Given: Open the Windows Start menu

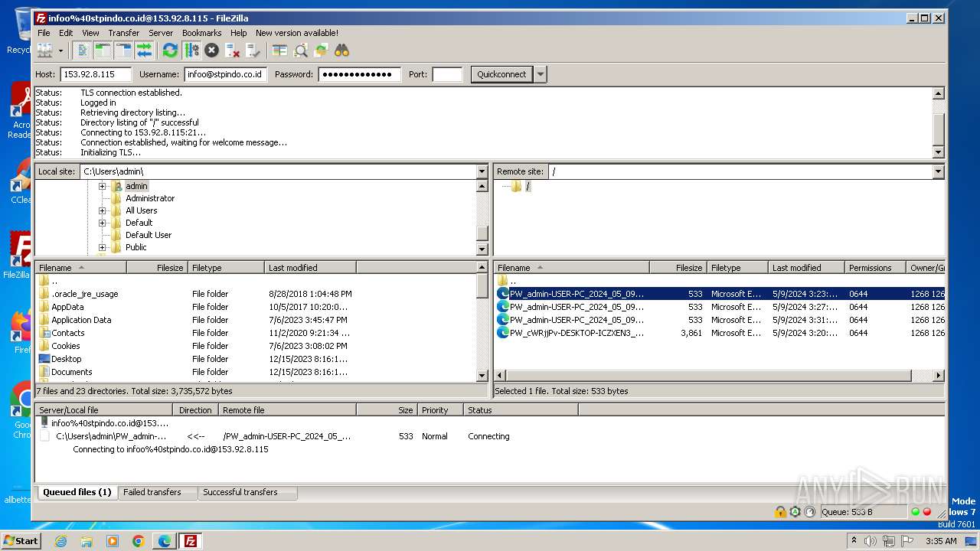Looking at the screenshot, I should pos(21,541).
